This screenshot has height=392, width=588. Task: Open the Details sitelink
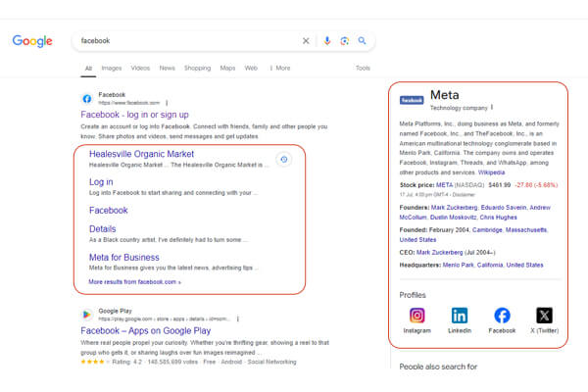click(102, 228)
